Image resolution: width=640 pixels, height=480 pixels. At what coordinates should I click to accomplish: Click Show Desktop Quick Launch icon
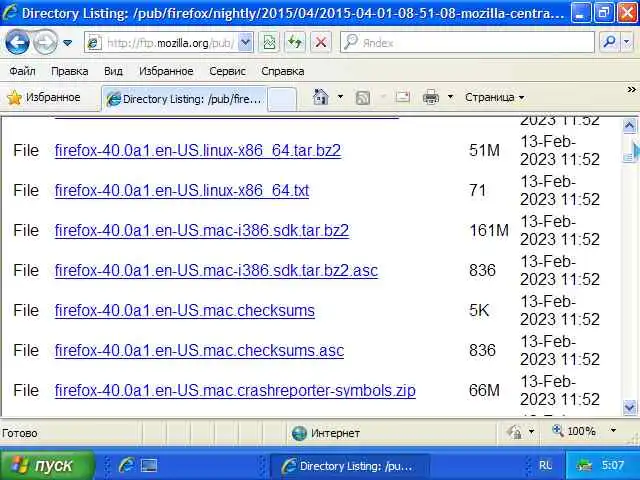(x=149, y=465)
